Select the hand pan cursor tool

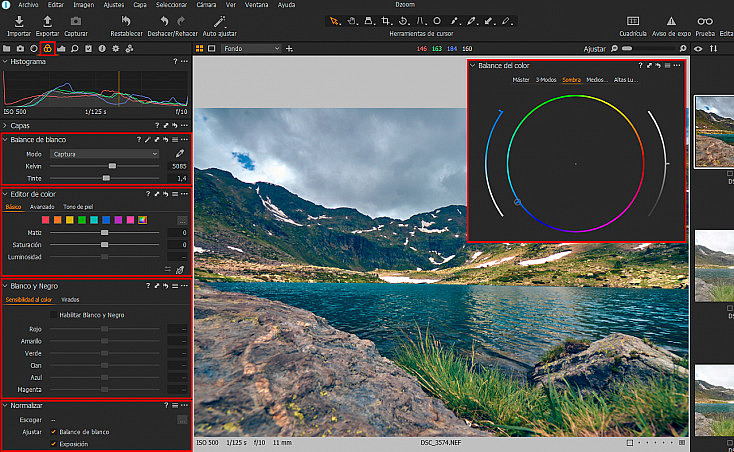pyautogui.click(x=352, y=21)
